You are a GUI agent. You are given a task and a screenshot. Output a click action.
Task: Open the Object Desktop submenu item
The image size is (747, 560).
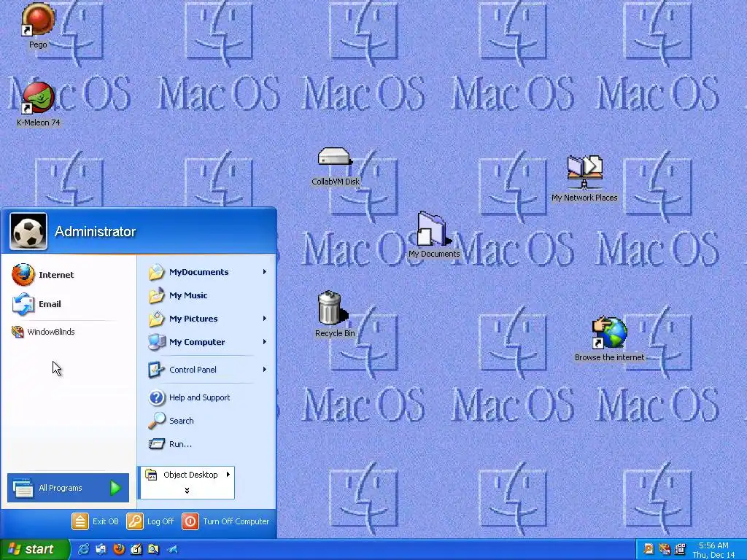coord(187,475)
